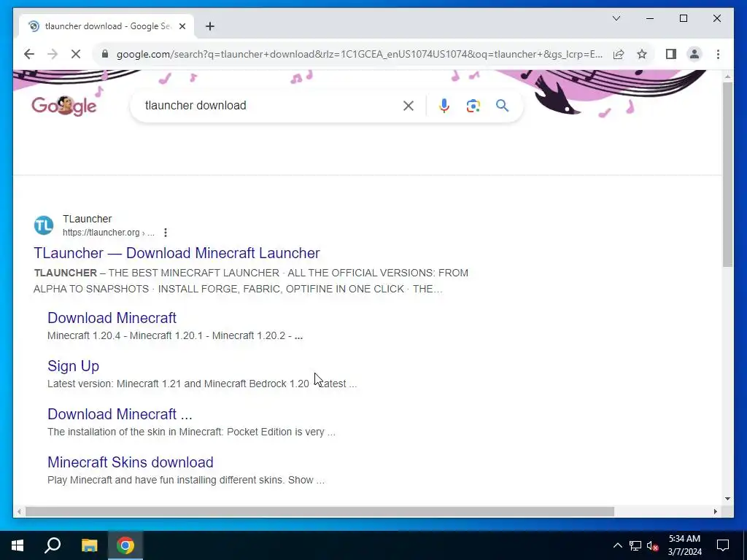Open the Chrome side panel icon
Image resolution: width=747 pixels, height=560 pixels.
coord(671,54)
